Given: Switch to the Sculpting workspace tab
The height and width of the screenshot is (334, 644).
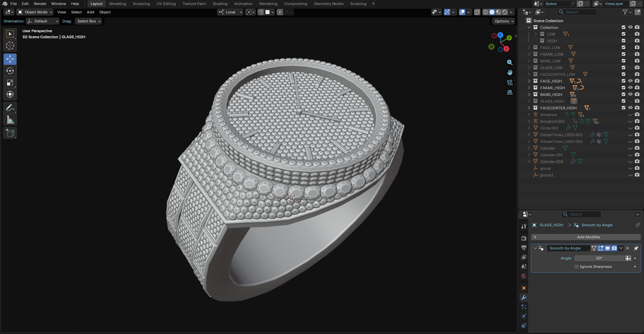Looking at the screenshot, I should click(141, 4).
